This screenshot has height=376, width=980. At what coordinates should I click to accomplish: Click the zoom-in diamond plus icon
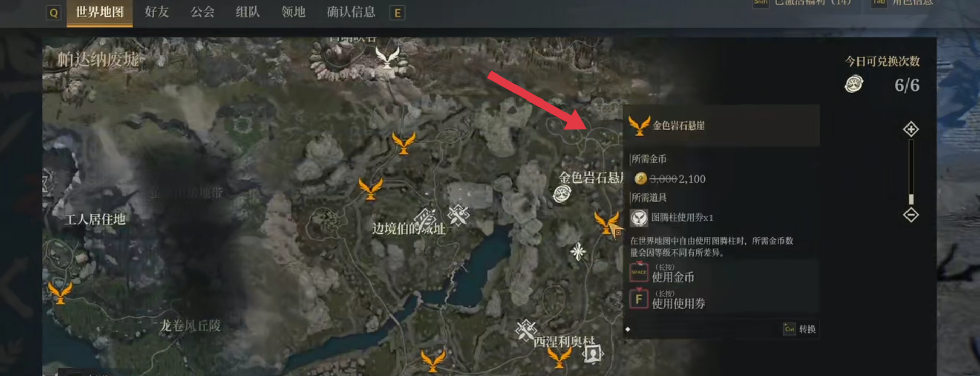(911, 129)
